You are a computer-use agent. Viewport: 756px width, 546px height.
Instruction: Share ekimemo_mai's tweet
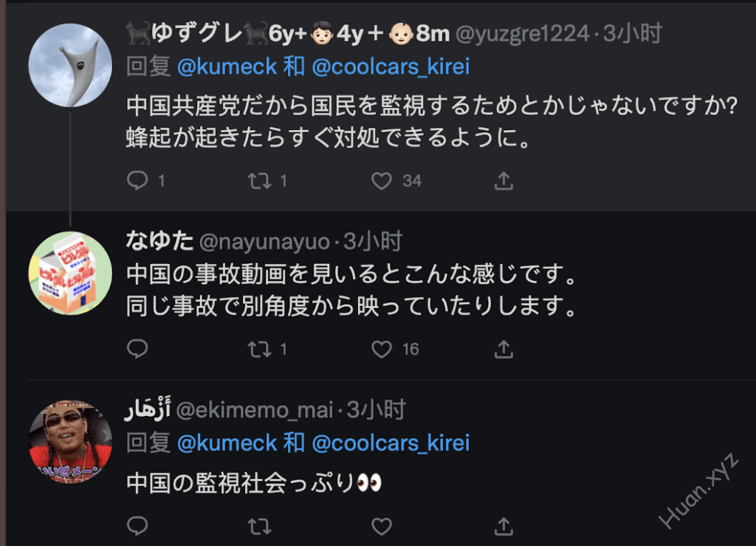503,526
